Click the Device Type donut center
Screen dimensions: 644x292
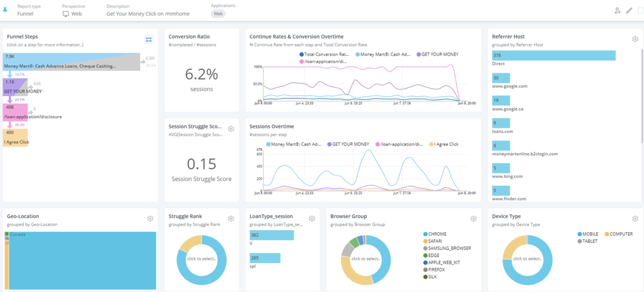527,259
